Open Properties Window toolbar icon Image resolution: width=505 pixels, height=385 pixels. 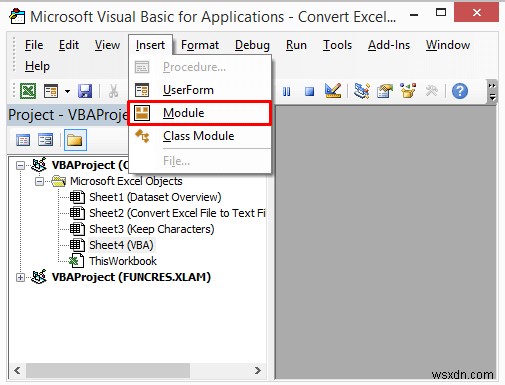tap(385, 91)
